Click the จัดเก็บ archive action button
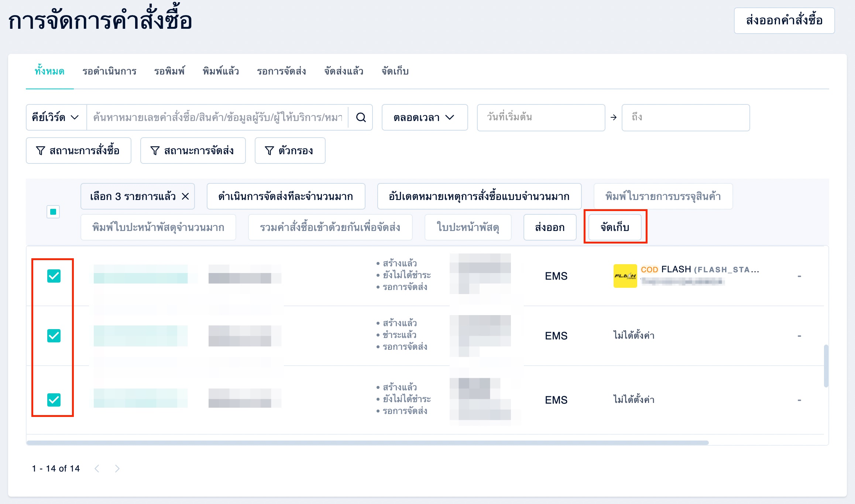This screenshot has height=504, width=855. tap(615, 227)
